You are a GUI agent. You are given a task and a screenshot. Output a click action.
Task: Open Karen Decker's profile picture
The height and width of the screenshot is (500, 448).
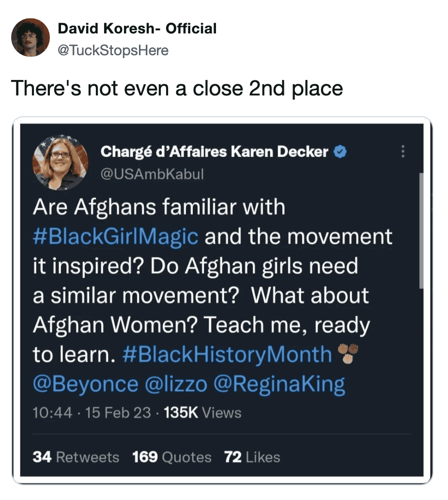point(61,161)
